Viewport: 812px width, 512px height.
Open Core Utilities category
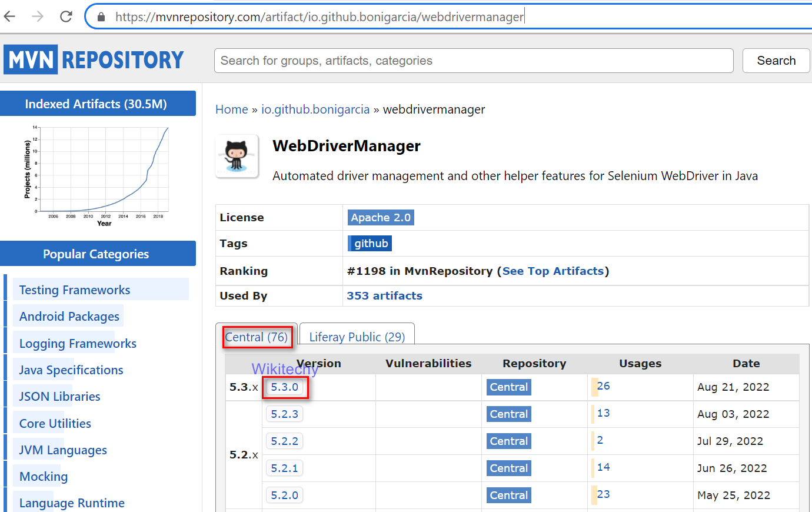point(55,424)
